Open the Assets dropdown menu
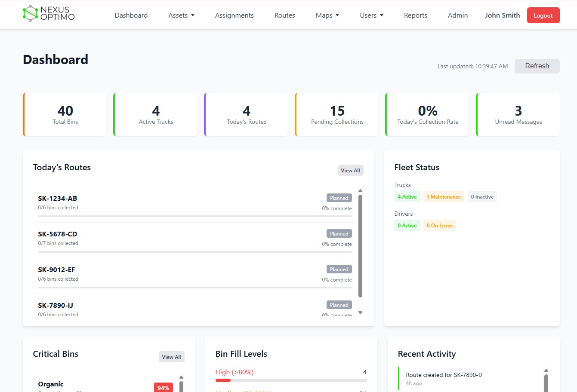Screen dimensions: 577x392 182,15
